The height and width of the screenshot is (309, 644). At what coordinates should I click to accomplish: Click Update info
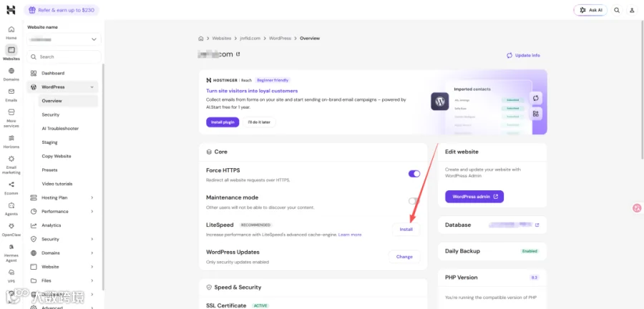tap(523, 55)
